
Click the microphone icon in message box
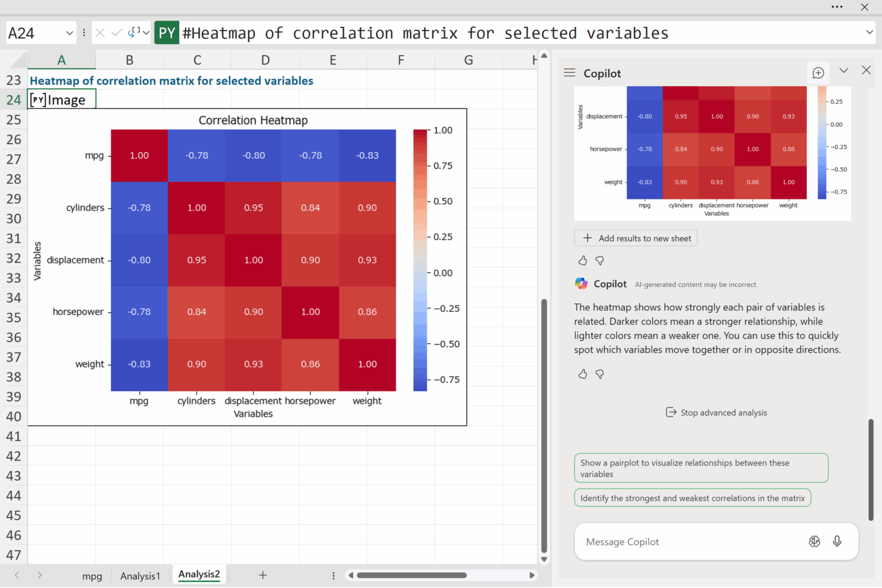(x=837, y=541)
